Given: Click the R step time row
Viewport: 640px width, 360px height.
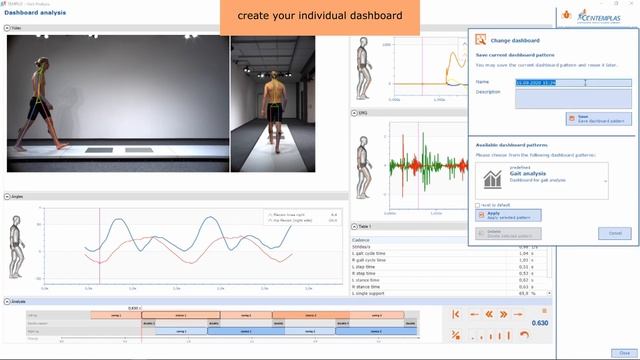Looking at the screenshot, I should [448, 273].
